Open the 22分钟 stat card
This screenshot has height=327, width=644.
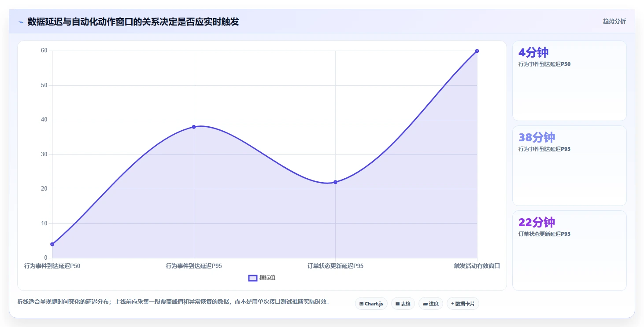[569, 250]
